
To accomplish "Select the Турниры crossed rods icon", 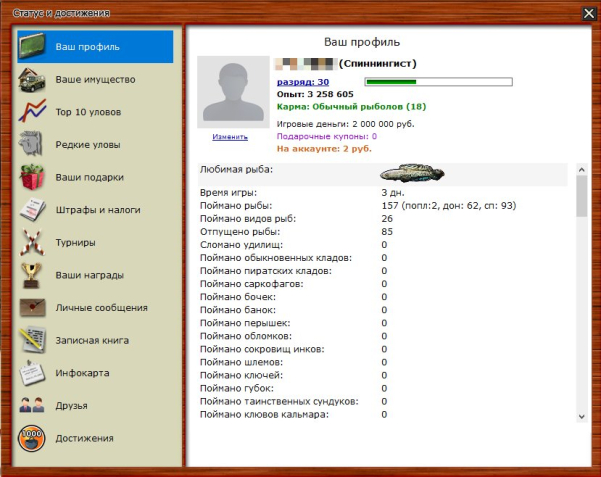I will point(34,242).
